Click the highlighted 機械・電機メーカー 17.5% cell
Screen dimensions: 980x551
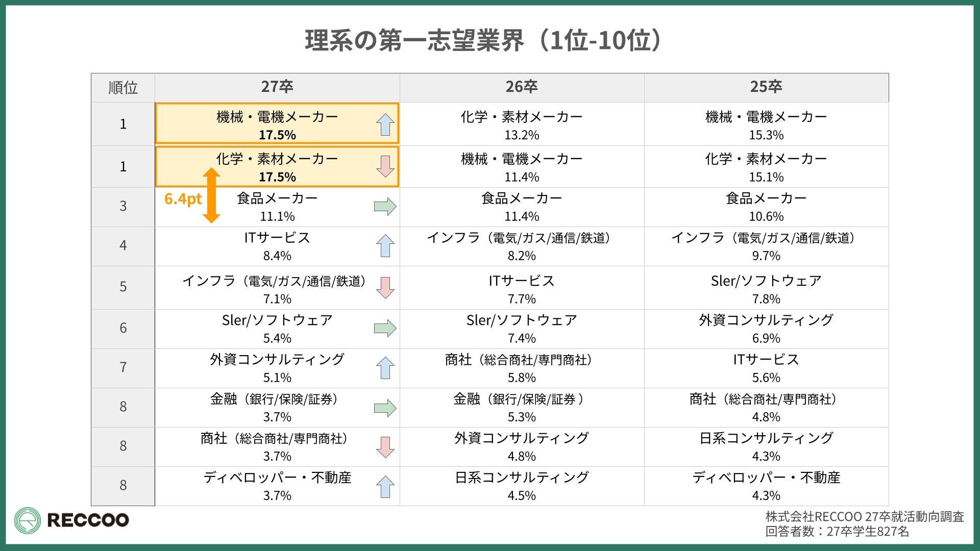[277, 124]
